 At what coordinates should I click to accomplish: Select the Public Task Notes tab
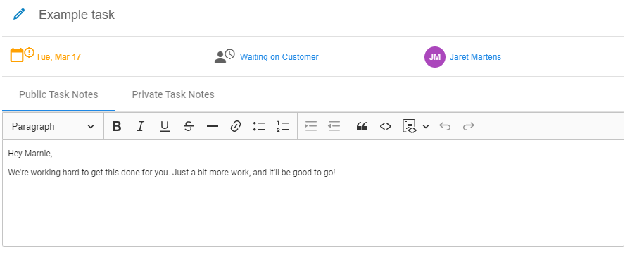(58, 94)
